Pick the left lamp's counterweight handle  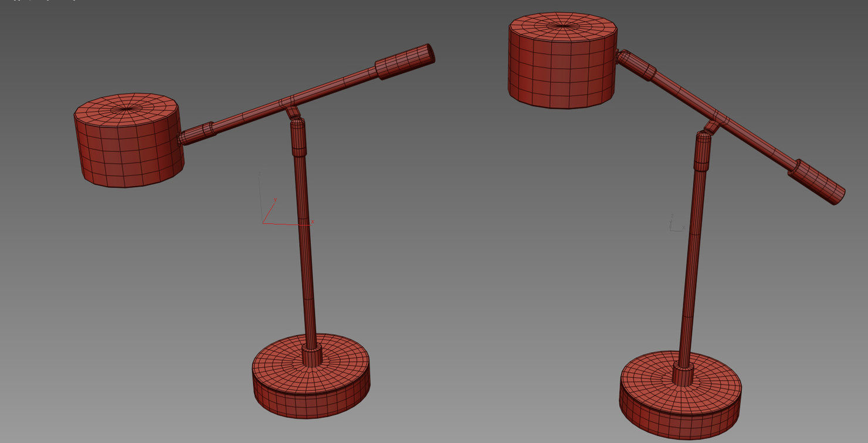[x=405, y=61]
